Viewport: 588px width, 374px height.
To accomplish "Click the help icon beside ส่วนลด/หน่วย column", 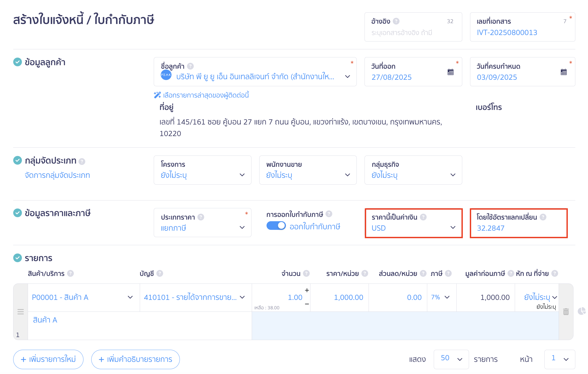I will coord(423,273).
